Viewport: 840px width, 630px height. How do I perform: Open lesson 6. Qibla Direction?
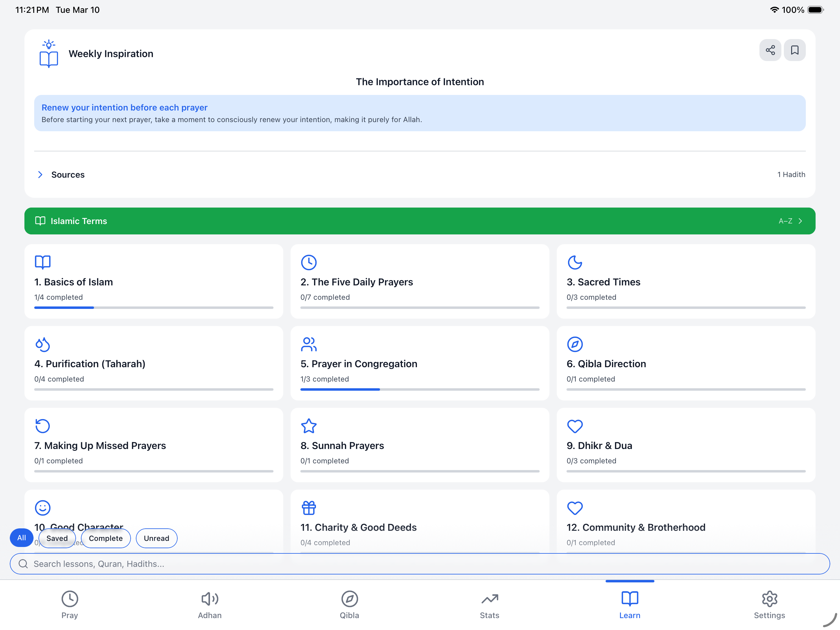(686, 363)
